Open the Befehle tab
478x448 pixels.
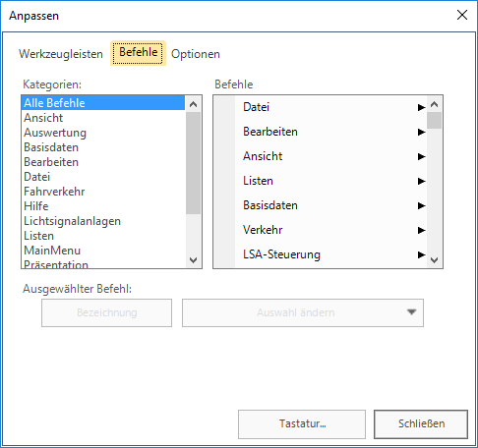point(138,53)
